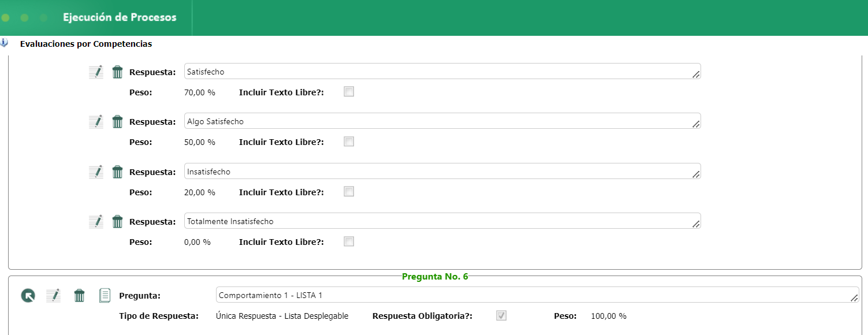Screen dimensions: 868x335
Task: Enable 'Incluir Texto Libre' for Satisfecho
Action: tap(349, 91)
